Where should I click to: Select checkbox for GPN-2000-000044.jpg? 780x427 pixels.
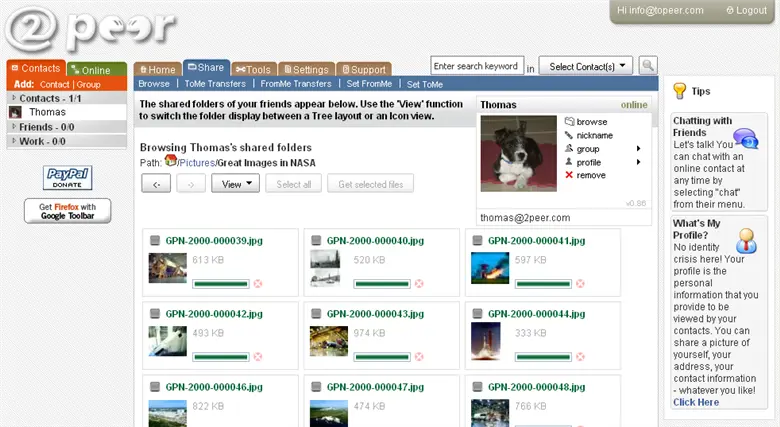pos(478,314)
